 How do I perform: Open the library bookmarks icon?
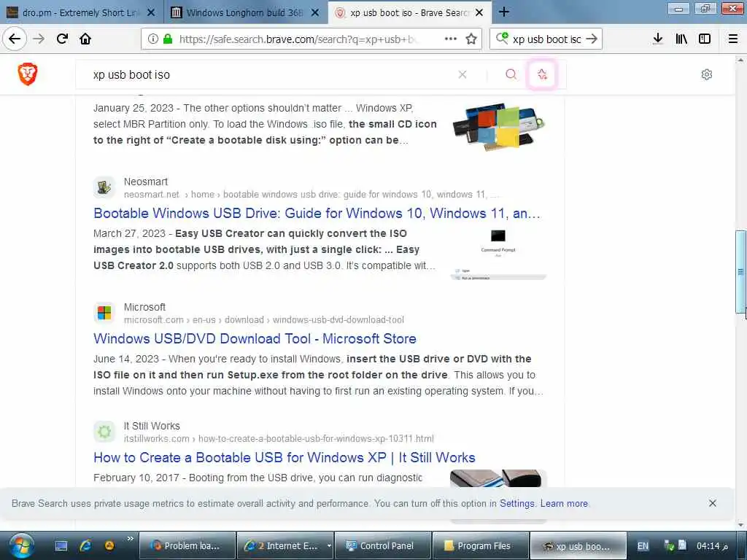(681, 39)
